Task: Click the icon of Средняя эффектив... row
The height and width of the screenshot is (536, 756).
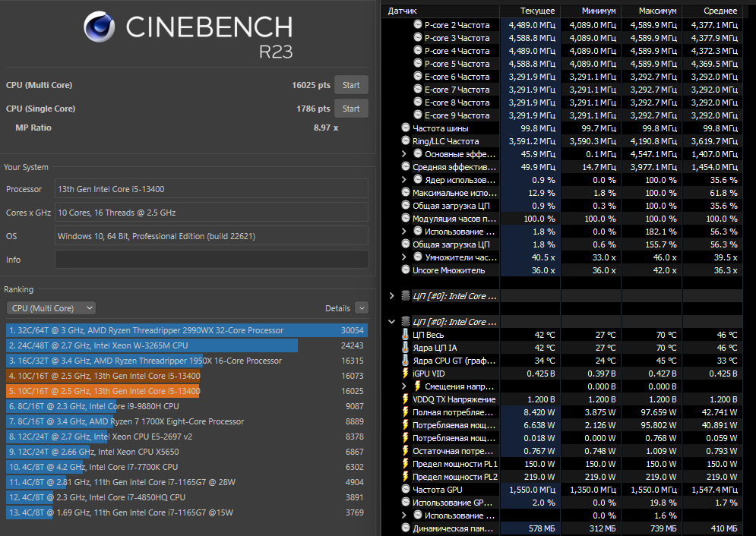Action: pyautogui.click(x=406, y=166)
